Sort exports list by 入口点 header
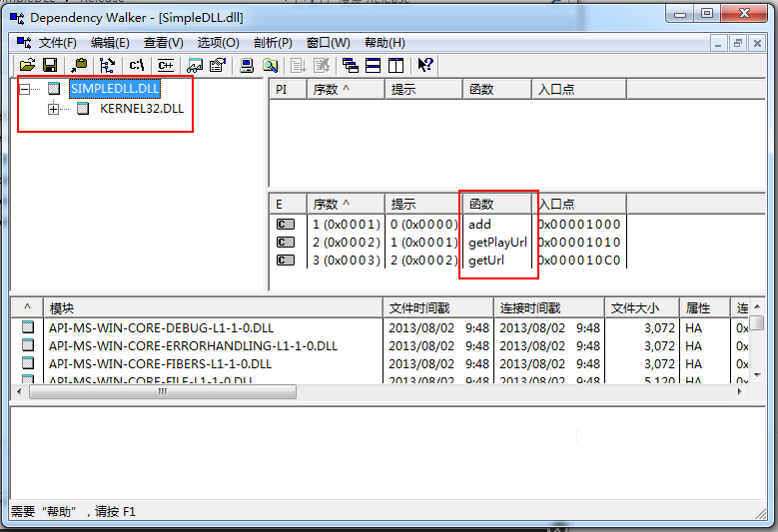Screen dimensions: 778x532 coord(579,204)
